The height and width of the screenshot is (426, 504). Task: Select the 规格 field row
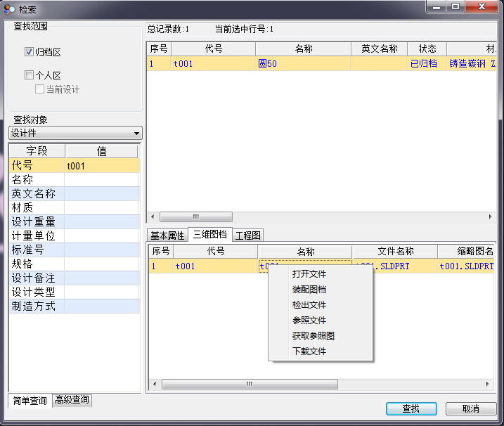click(x=75, y=264)
